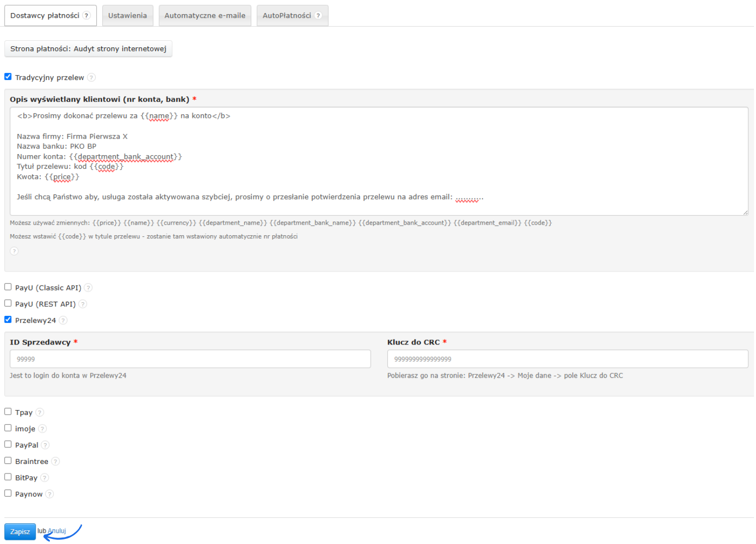Image resolution: width=756 pixels, height=544 pixels.
Task: Click into the transfer description textarea
Action: [379, 161]
